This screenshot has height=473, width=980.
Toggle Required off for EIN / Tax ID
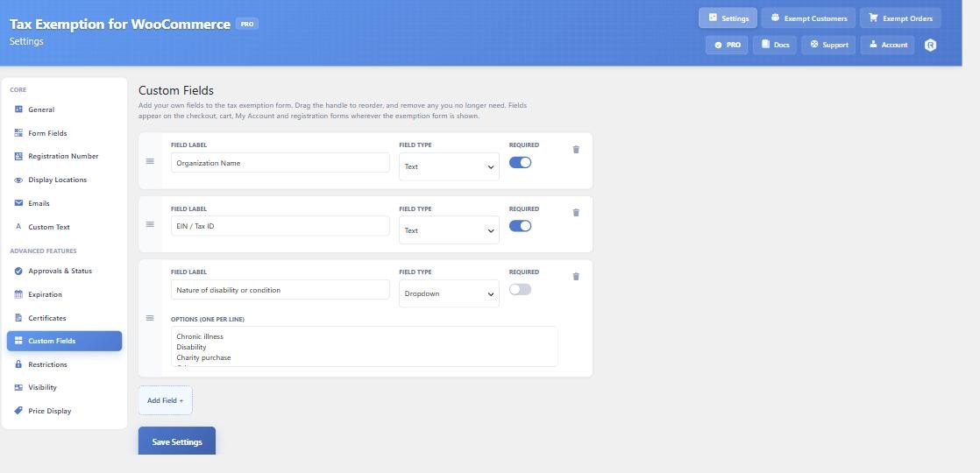(520, 226)
